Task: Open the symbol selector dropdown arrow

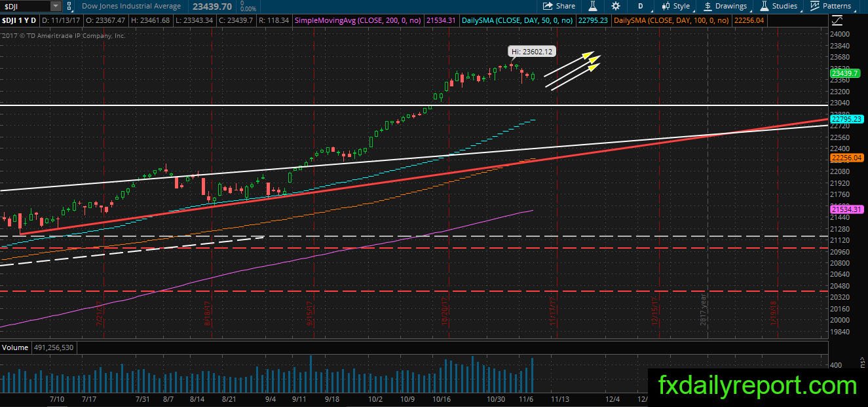Action: 56,6
